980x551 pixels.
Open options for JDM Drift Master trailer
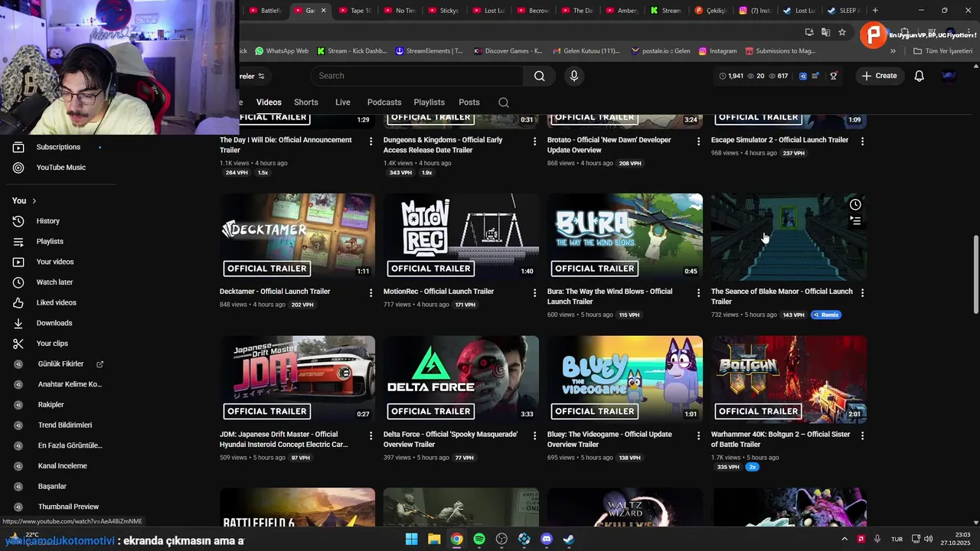pos(371,435)
